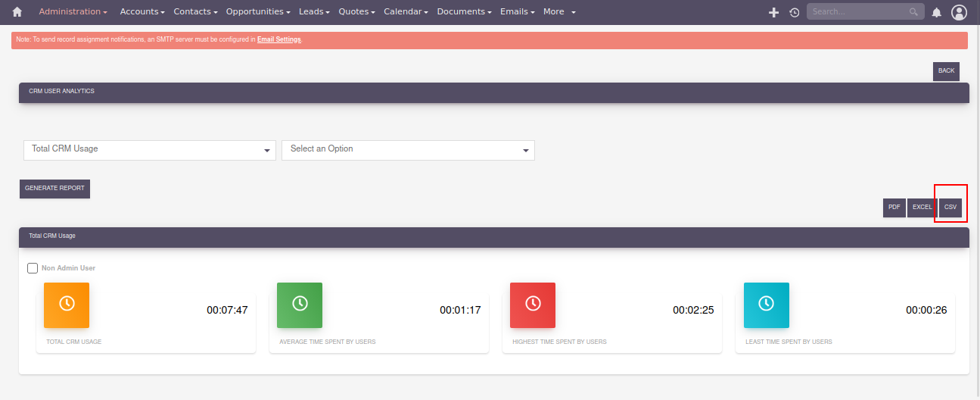Image resolution: width=980 pixels, height=400 pixels.
Task: Open the Select an Option dropdown
Action: click(x=408, y=150)
